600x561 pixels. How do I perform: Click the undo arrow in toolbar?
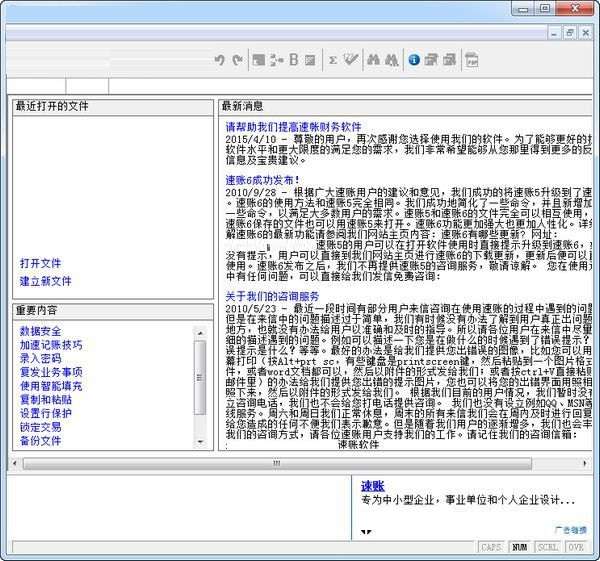coord(220,60)
